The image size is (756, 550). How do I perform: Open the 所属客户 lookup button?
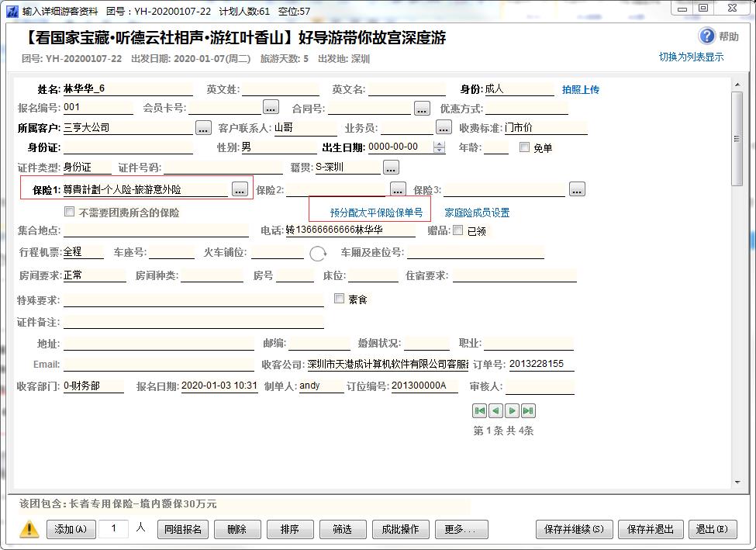point(203,128)
